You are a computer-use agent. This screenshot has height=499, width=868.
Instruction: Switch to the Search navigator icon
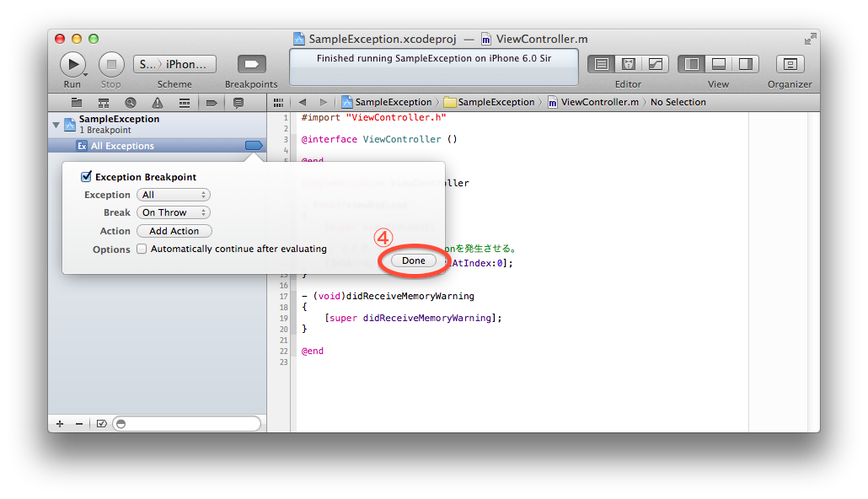[x=131, y=103]
